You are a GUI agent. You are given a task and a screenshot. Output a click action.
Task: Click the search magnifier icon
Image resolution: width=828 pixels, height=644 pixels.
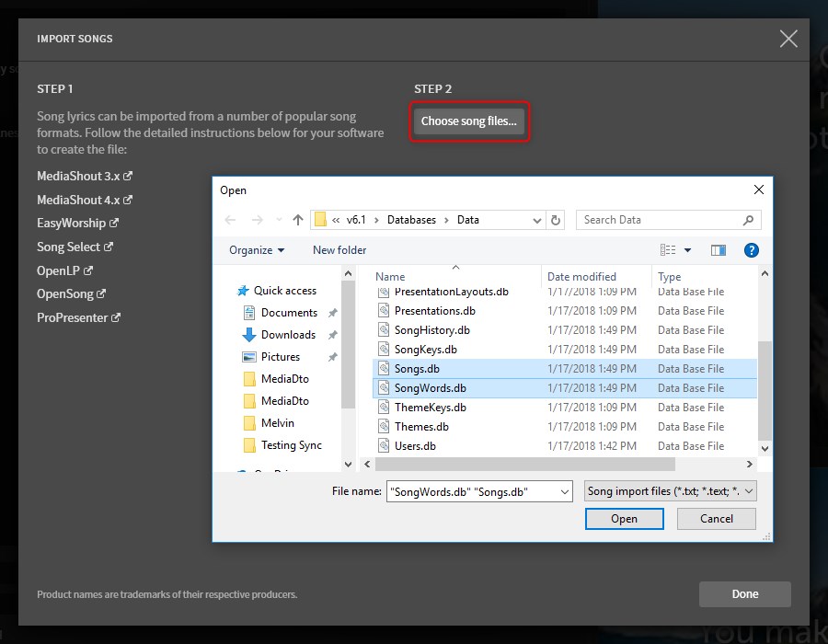point(748,220)
